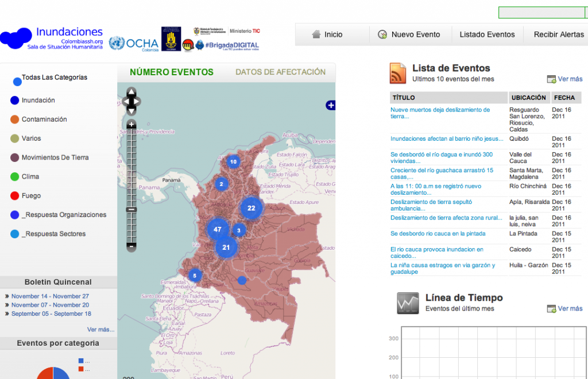Click the map zoom-in plus button
The width and height of the screenshot is (588, 379).
131,124
